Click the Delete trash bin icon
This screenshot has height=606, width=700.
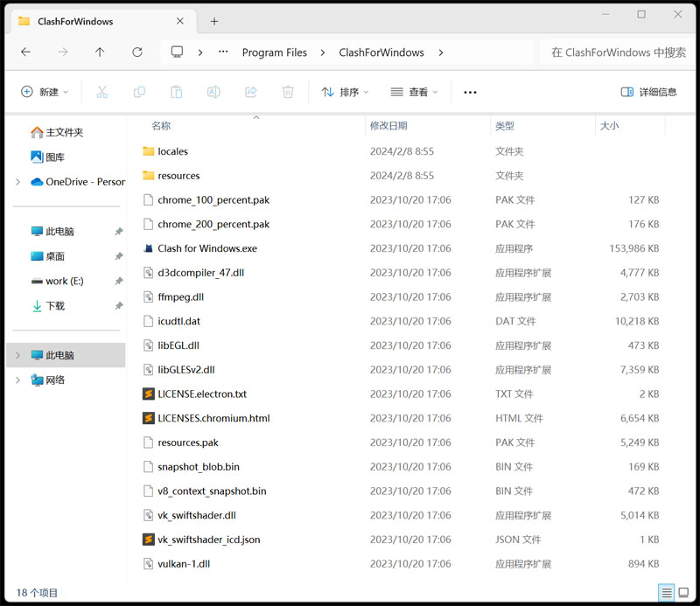tap(288, 92)
